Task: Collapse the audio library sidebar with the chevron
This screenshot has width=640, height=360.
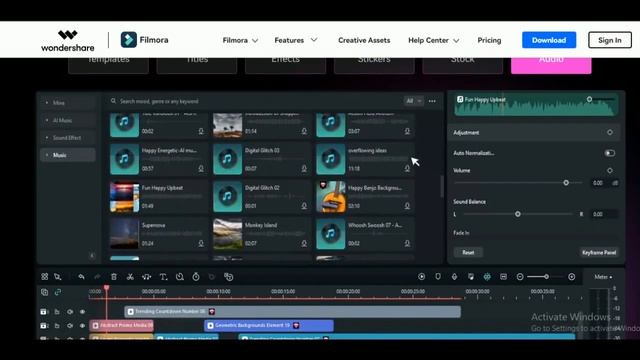Action: tap(92, 256)
